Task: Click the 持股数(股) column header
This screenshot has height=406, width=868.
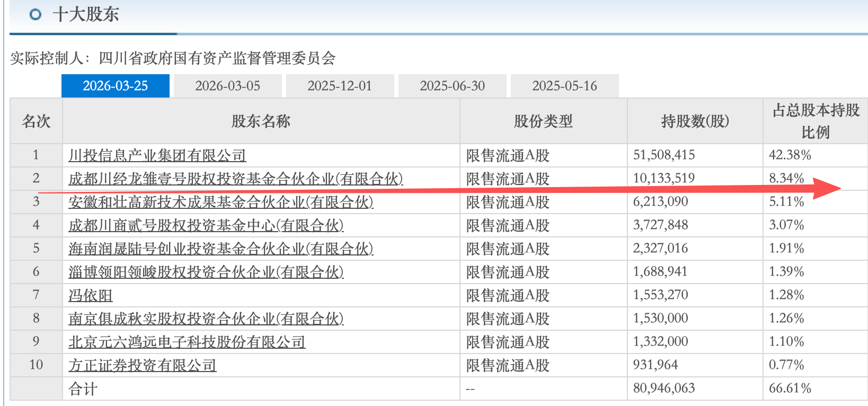Action: pyautogui.click(x=695, y=121)
